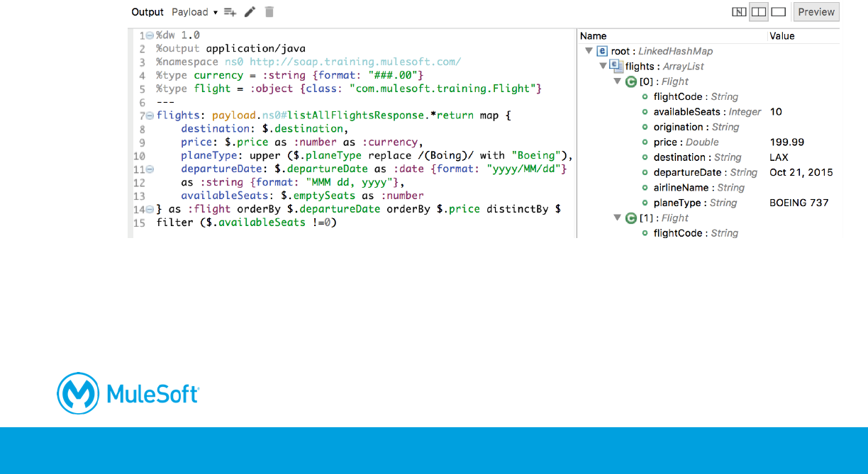
Task: Click the green class icon for [1]
Action: click(x=630, y=218)
